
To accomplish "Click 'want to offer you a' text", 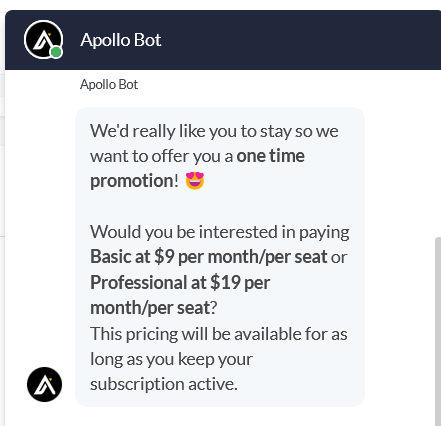I will click(162, 156).
